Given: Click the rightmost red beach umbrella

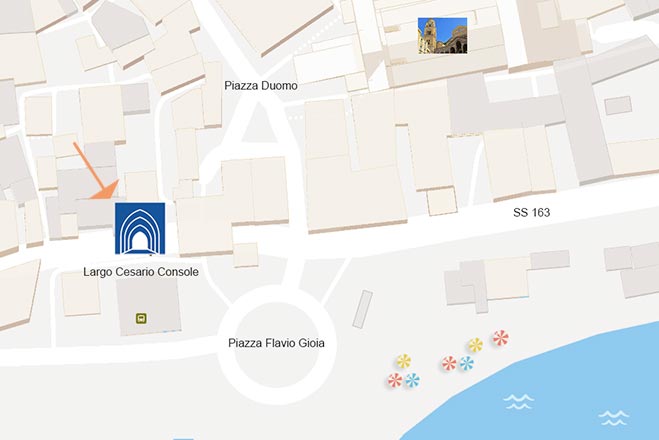Looking at the screenshot, I should click(x=501, y=338).
